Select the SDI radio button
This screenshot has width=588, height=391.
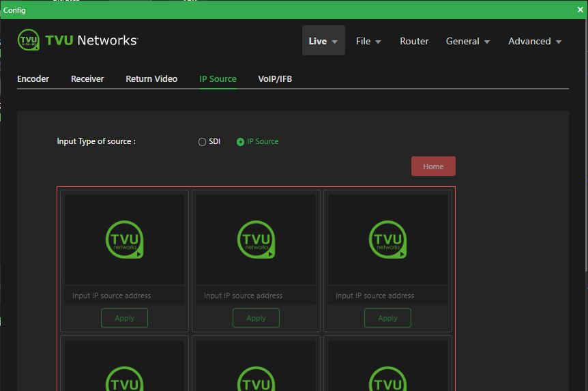202,142
